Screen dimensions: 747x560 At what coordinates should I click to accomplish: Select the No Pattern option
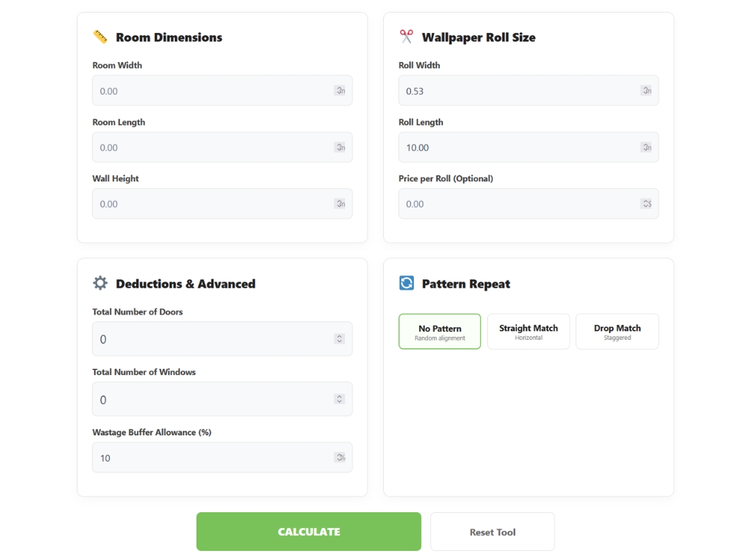point(439,331)
